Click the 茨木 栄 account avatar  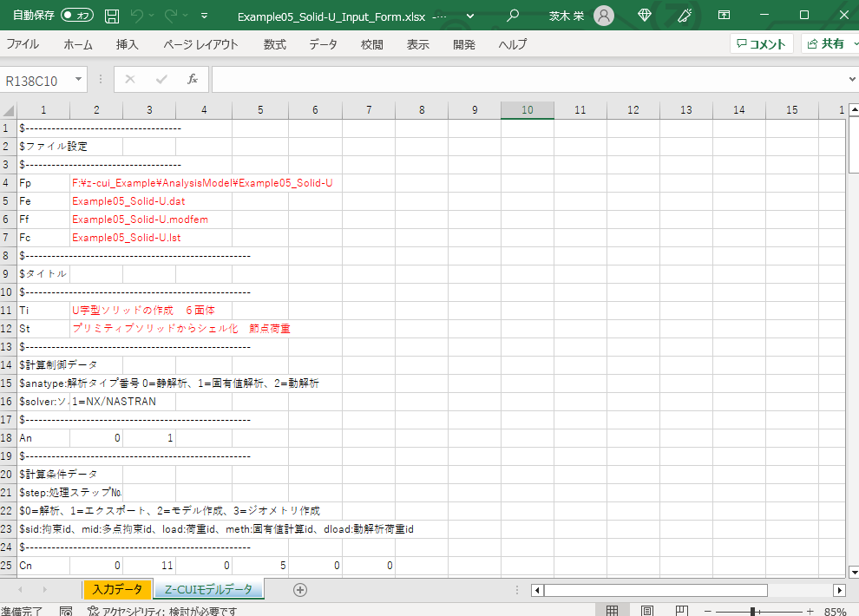tap(603, 15)
